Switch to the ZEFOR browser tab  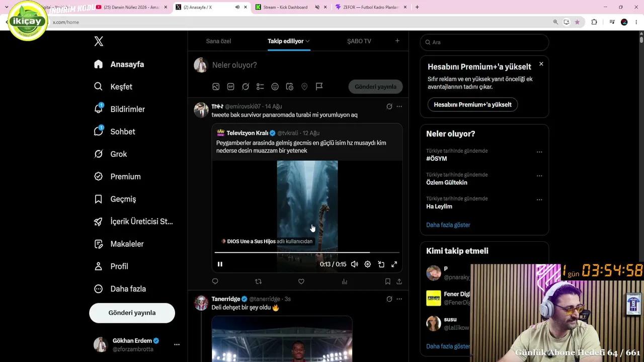[x=370, y=7]
